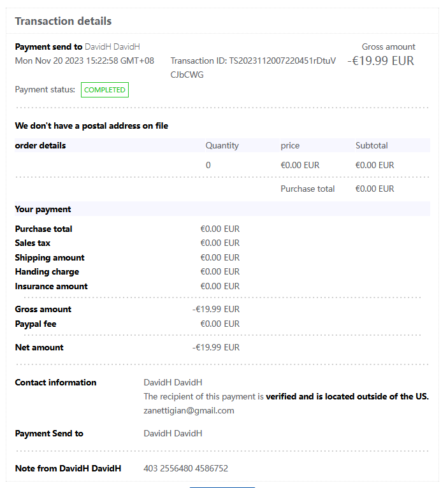Click the Handing charge label
448x488 pixels.
click(47, 271)
